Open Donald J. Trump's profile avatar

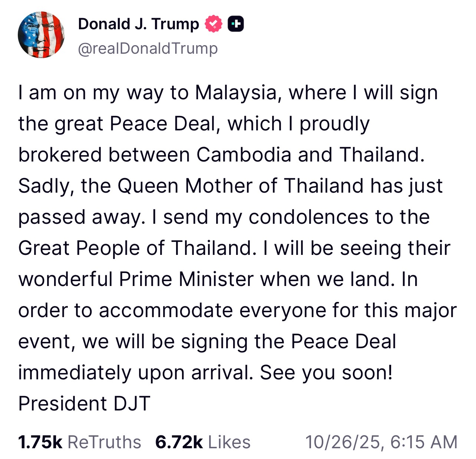pos(41,35)
